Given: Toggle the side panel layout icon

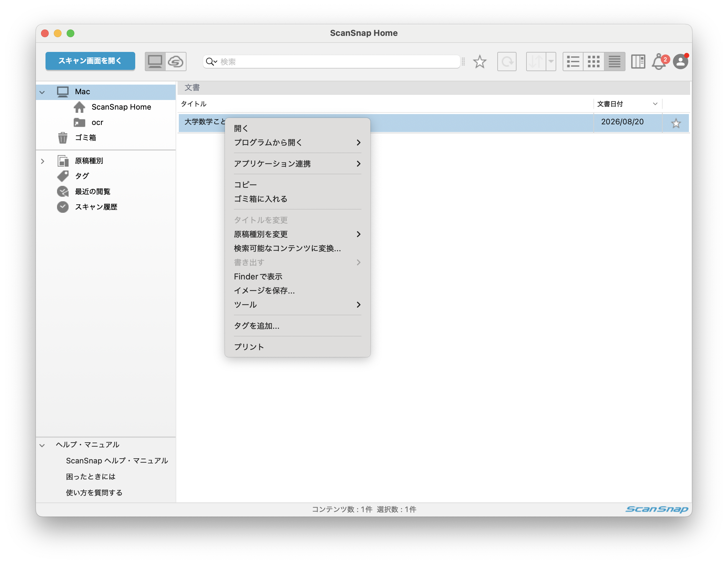Looking at the screenshot, I should (x=638, y=62).
